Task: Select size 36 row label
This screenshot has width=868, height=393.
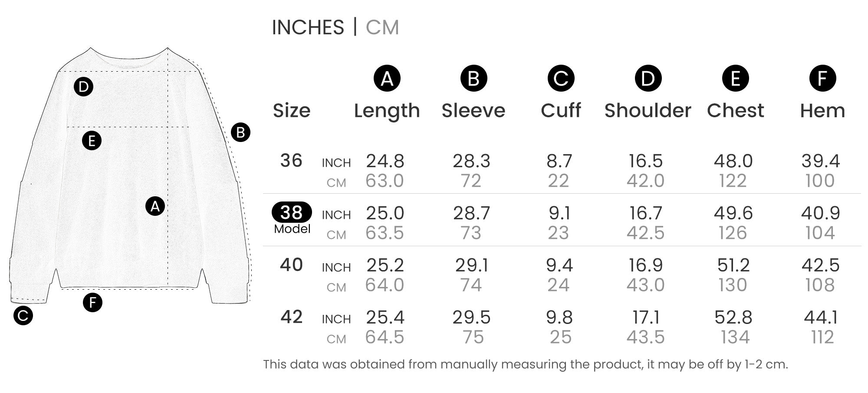Action: [291, 161]
